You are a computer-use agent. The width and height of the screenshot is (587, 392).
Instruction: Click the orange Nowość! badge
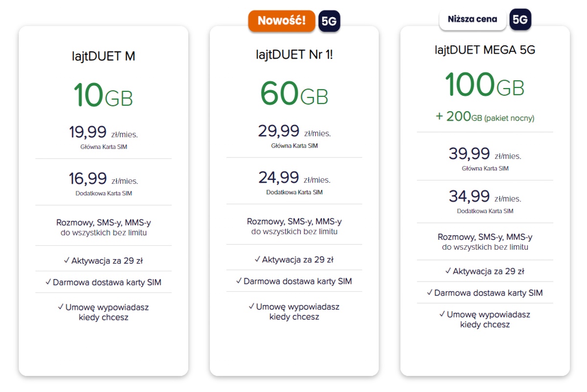pos(281,21)
